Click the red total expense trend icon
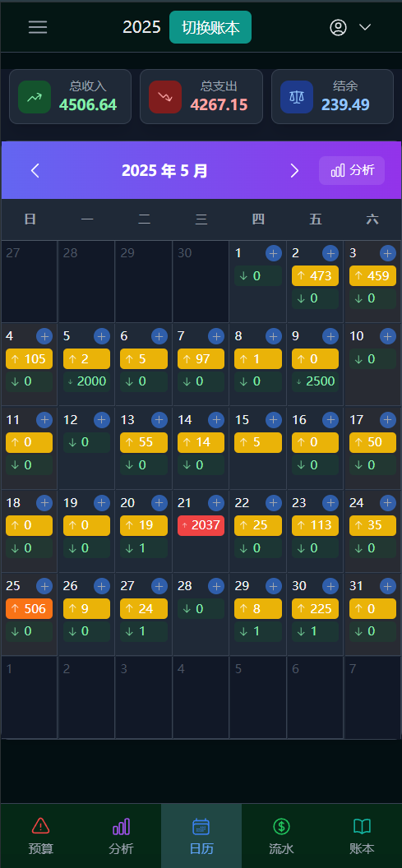The width and height of the screenshot is (402, 868). pyautogui.click(x=165, y=97)
